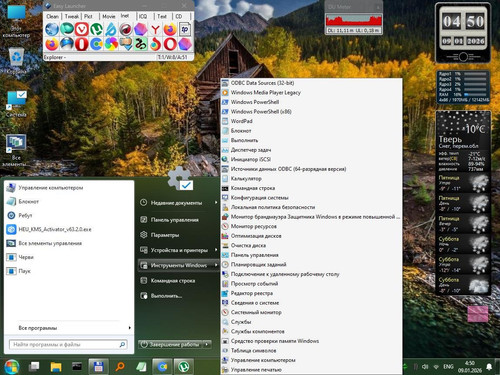Open the colorful pinwheel icon in Easy Launcher
The image size is (500, 375).
pos(111,44)
